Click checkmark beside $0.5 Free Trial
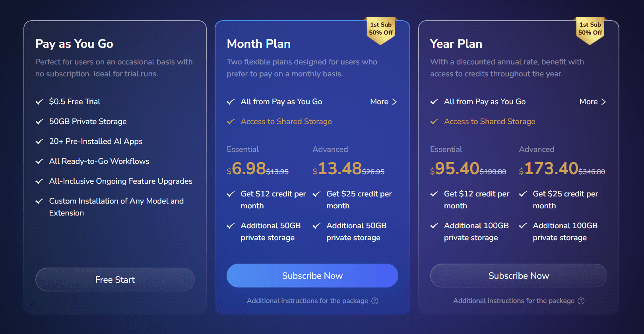Viewport: 644px width, 334px height. tap(39, 102)
